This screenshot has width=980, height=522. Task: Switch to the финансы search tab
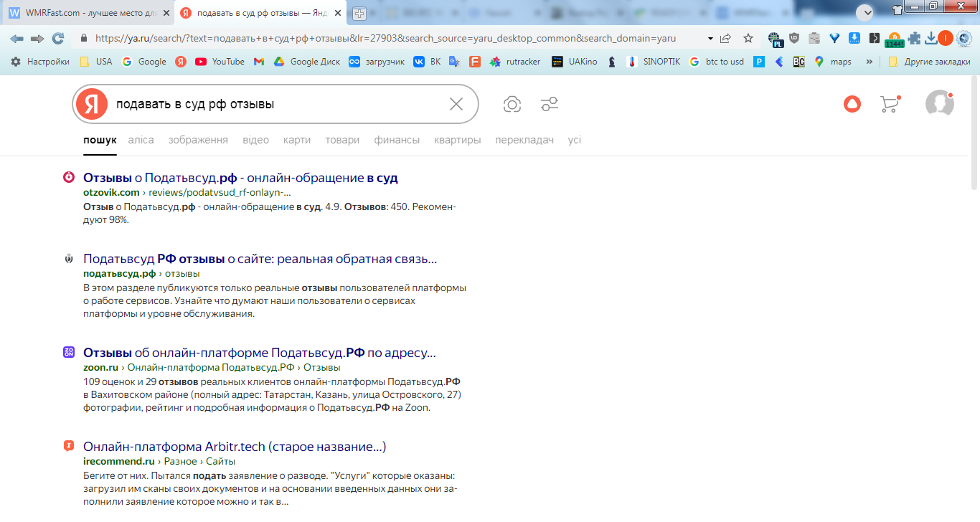pyautogui.click(x=397, y=140)
